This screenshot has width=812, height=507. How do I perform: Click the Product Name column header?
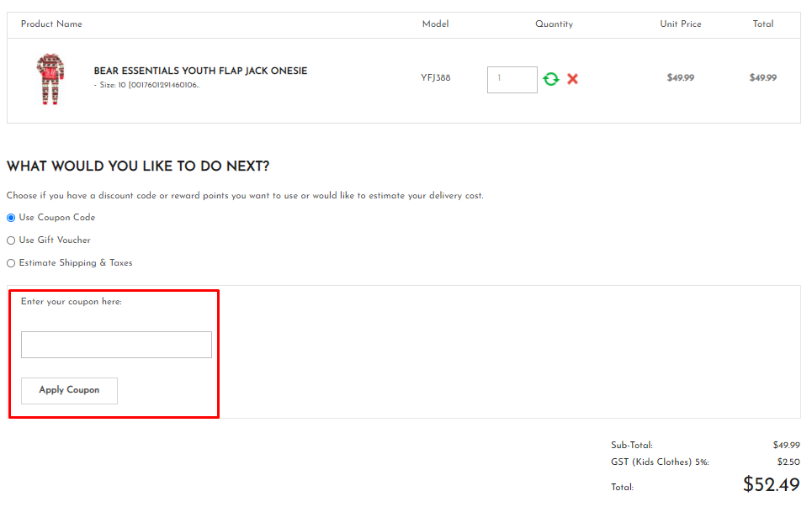pyautogui.click(x=51, y=24)
